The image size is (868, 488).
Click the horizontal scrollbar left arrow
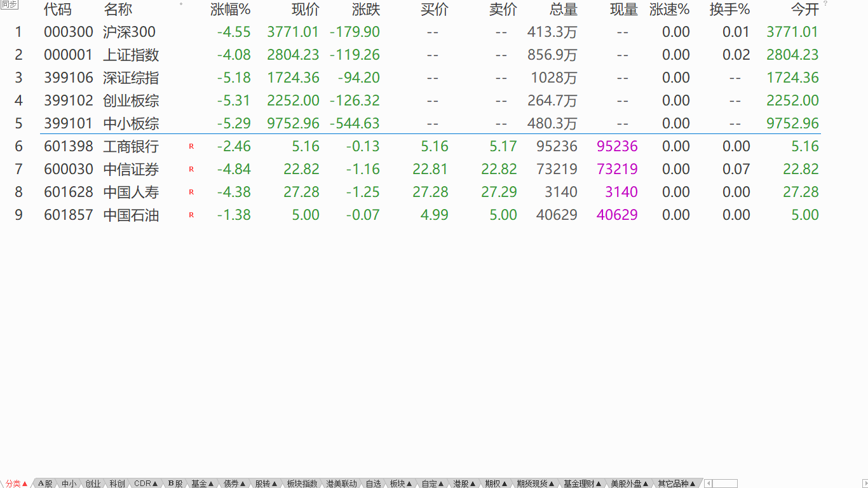tap(709, 484)
